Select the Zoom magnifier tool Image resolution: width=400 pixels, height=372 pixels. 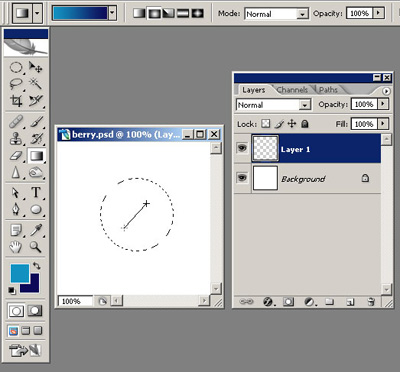click(36, 247)
